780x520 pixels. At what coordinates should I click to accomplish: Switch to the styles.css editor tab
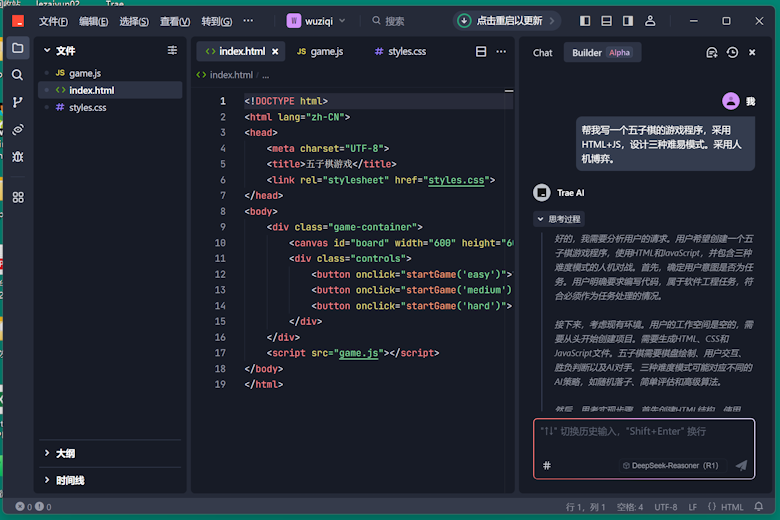click(401, 52)
